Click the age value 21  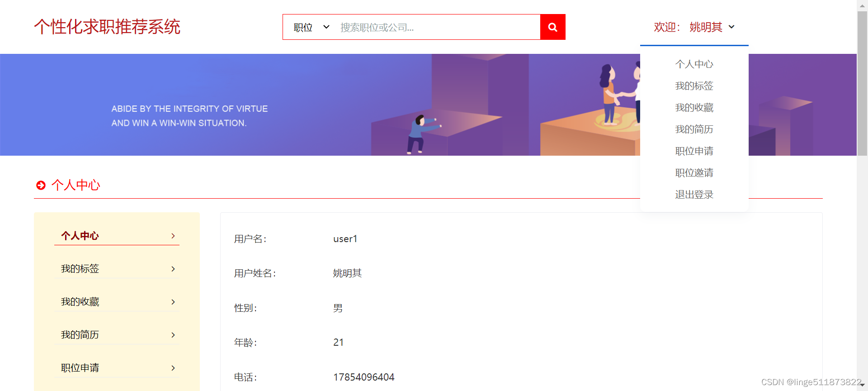click(x=339, y=343)
